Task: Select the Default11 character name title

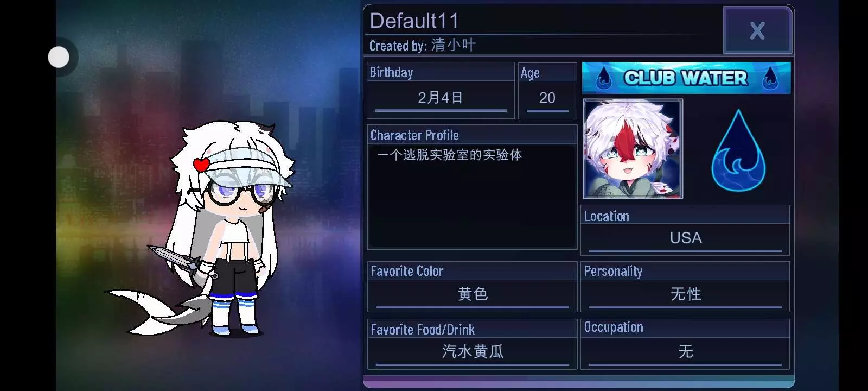Action: (414, 21)
